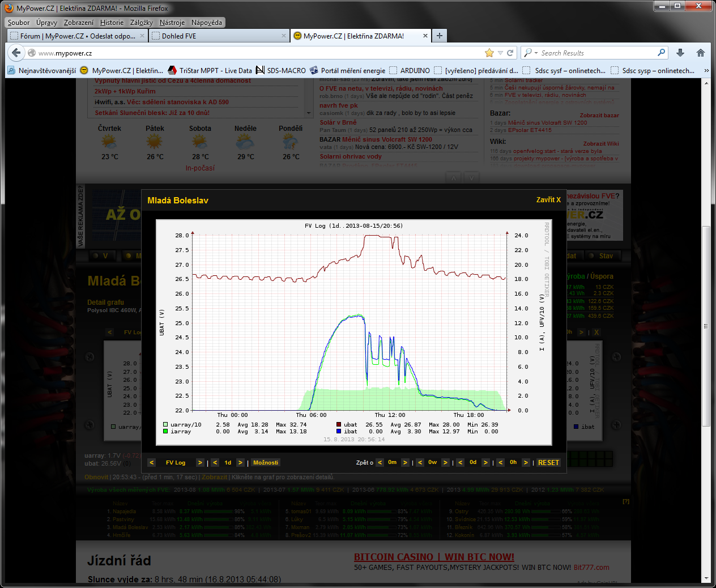This screenshot has width=716, height=588.
Task: Bookmark this page with the star icon
Action: pos(489,53)
